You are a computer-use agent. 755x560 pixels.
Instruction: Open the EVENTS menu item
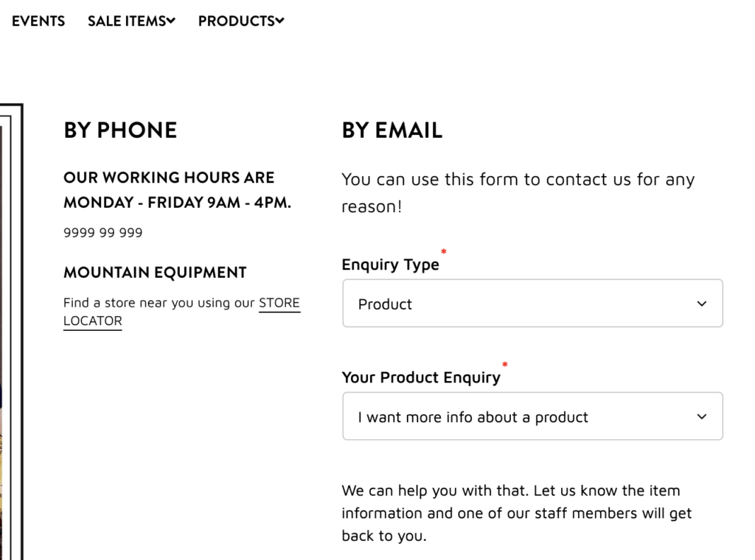click(x=38, y=21)
